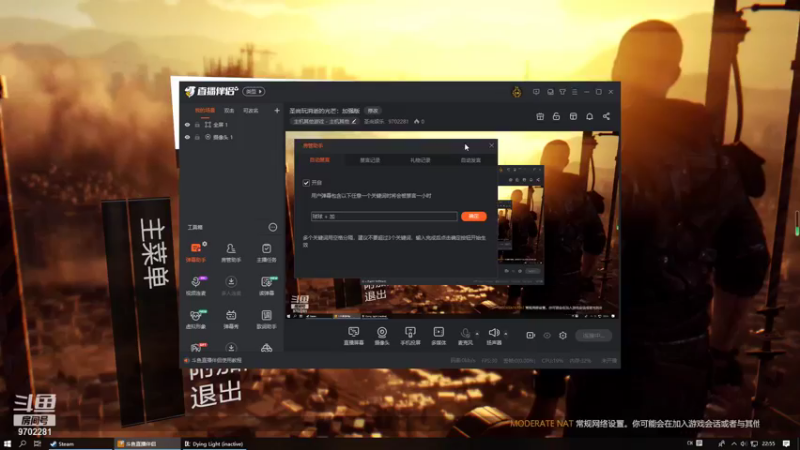Select the 全屏 1 source row
Screen dimensions: 800x450
coord(232,124)
